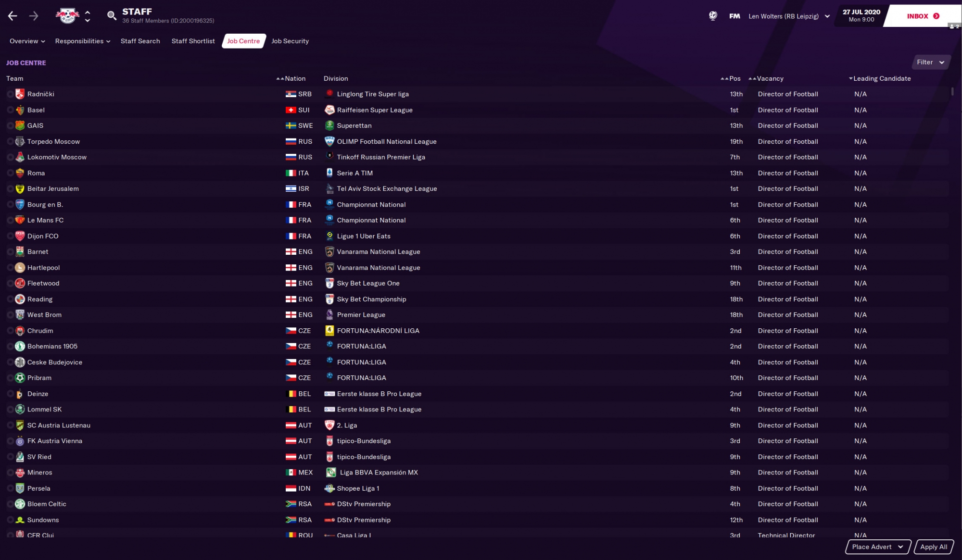Click the forward navigation arrow icon
Screen dimensions: 962x560
pos(33,15)
